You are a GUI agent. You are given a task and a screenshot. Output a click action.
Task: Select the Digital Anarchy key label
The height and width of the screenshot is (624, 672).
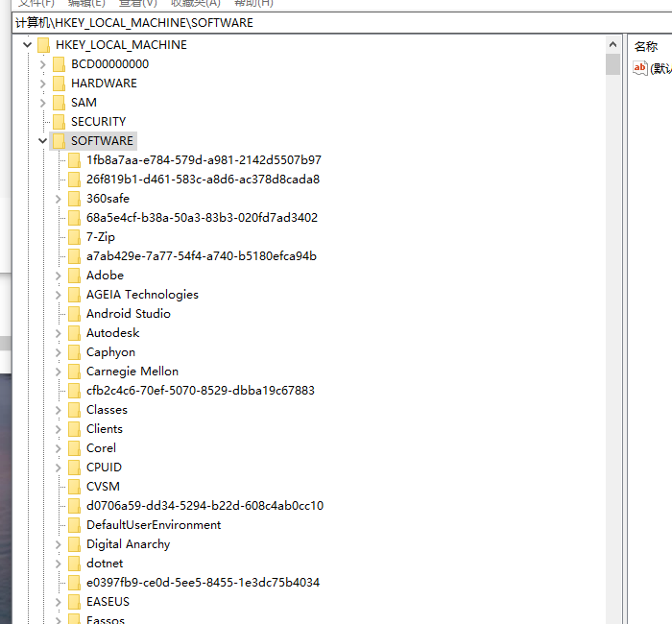pos(128,544)
